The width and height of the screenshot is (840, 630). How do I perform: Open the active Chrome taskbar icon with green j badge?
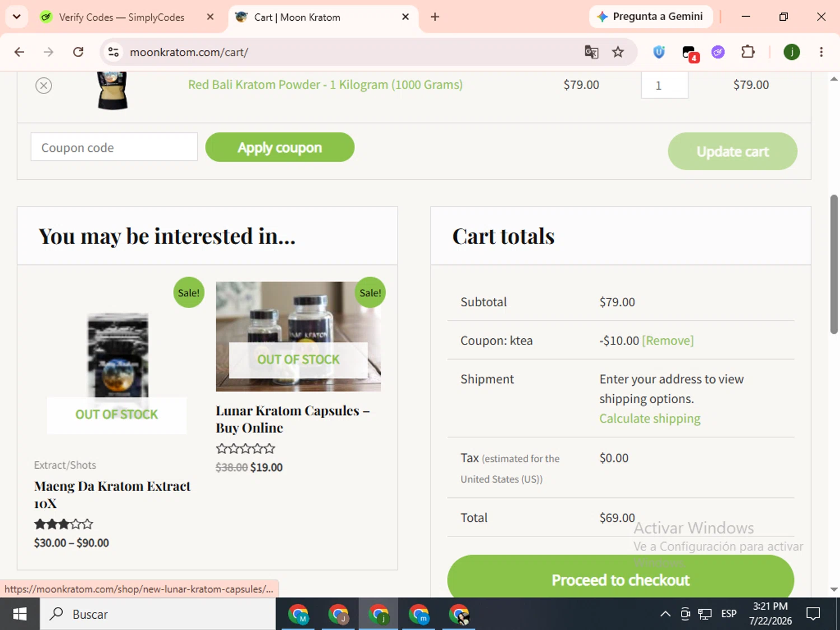[x=379, y=614]
